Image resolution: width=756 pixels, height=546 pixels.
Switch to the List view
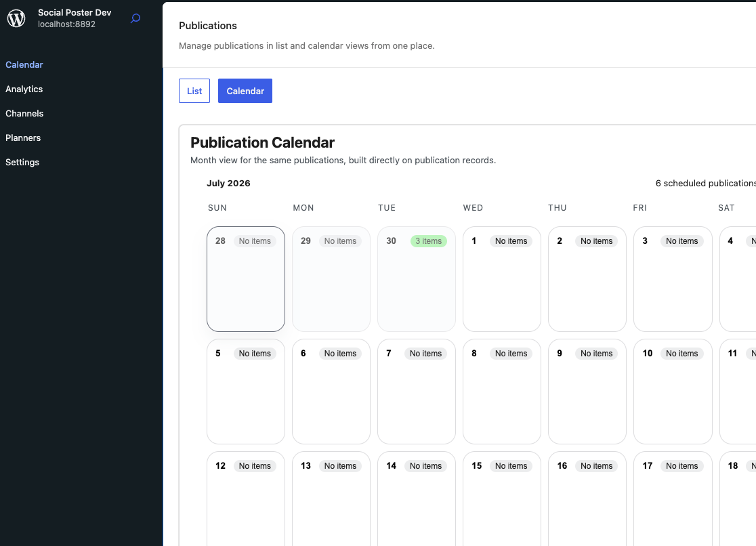[194, 91]
